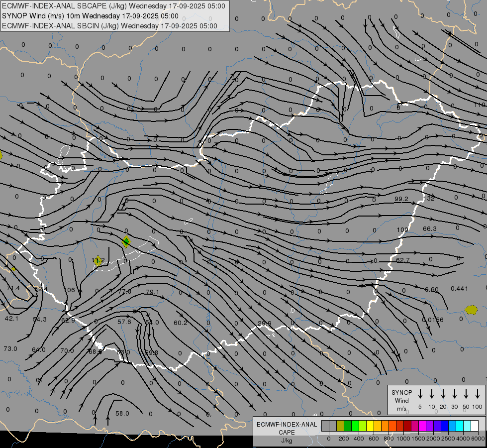Click the 50 m/s wind legend arrow

click(466, 394)
